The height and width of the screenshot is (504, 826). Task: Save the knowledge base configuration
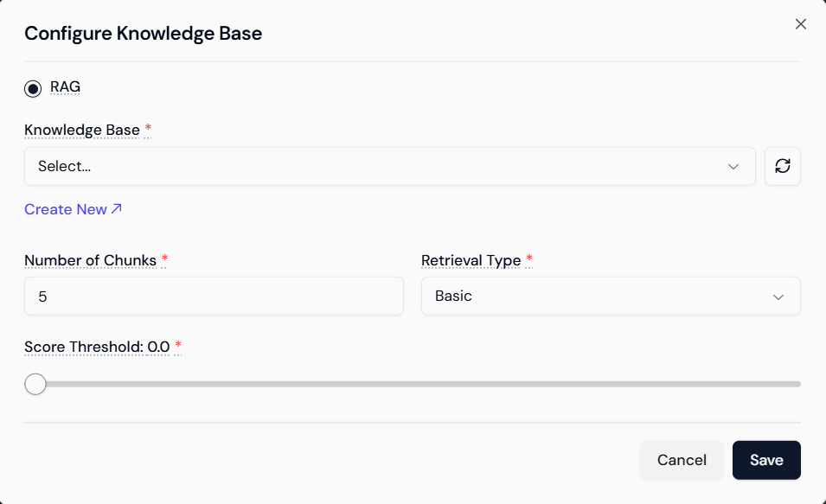[766, 460]
